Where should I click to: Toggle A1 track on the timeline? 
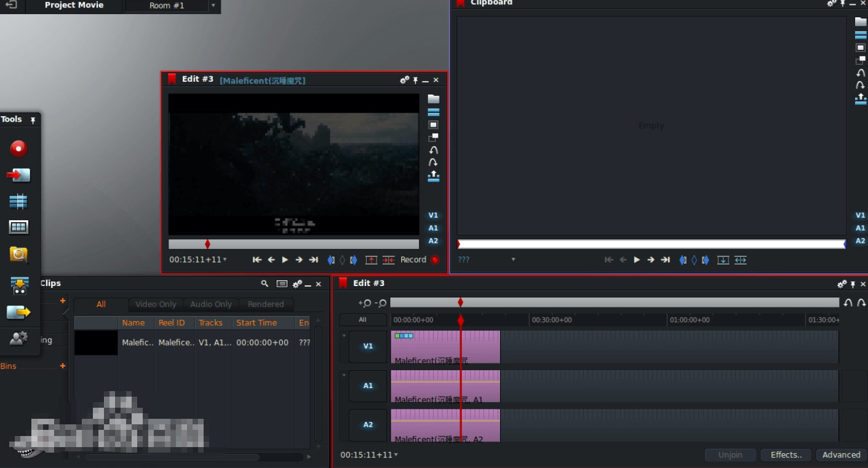pos(368,386)
